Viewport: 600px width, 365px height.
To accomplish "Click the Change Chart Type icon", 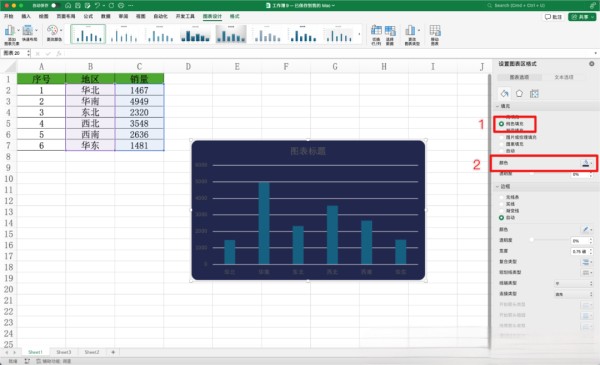I will [x=412, y=35].
